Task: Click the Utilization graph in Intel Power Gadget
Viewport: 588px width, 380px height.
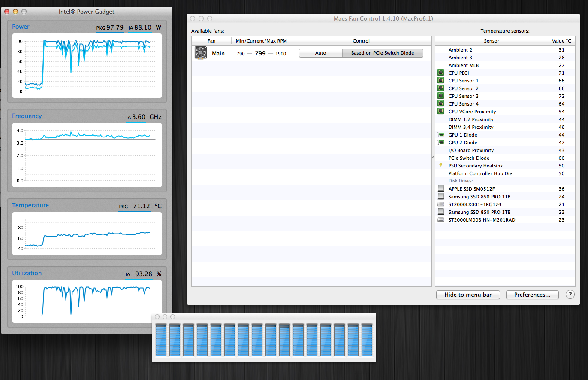Action: 87,301
